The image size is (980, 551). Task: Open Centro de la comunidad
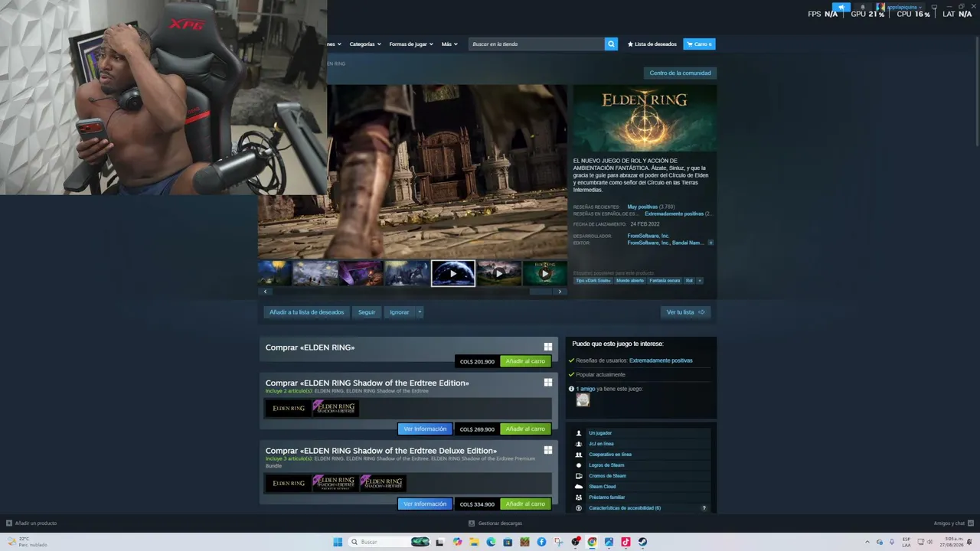(680, 73)
